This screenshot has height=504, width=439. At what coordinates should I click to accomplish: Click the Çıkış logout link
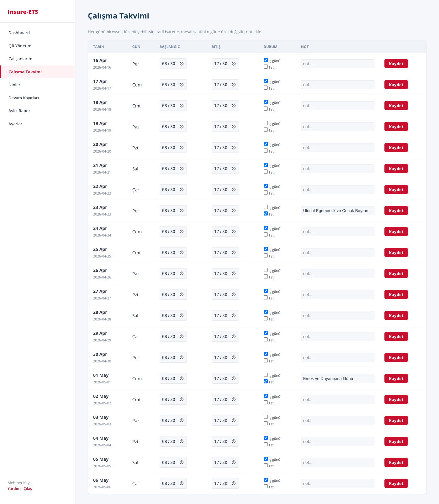28,489
